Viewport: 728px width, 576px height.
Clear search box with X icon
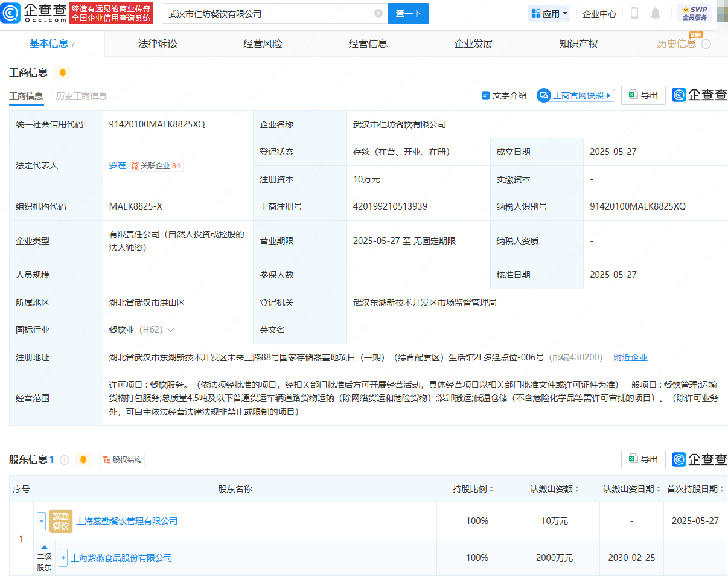[378, 13]
